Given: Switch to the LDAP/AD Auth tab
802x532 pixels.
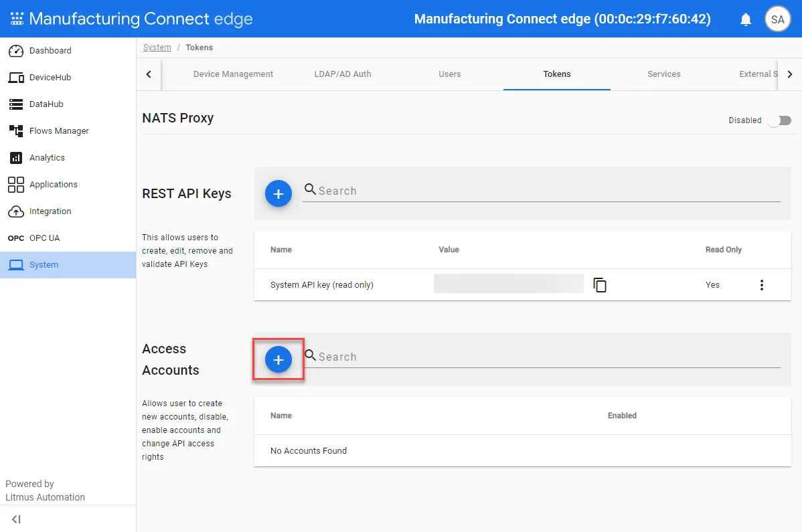Looking at the screenshot, I should tap(343, 74).
